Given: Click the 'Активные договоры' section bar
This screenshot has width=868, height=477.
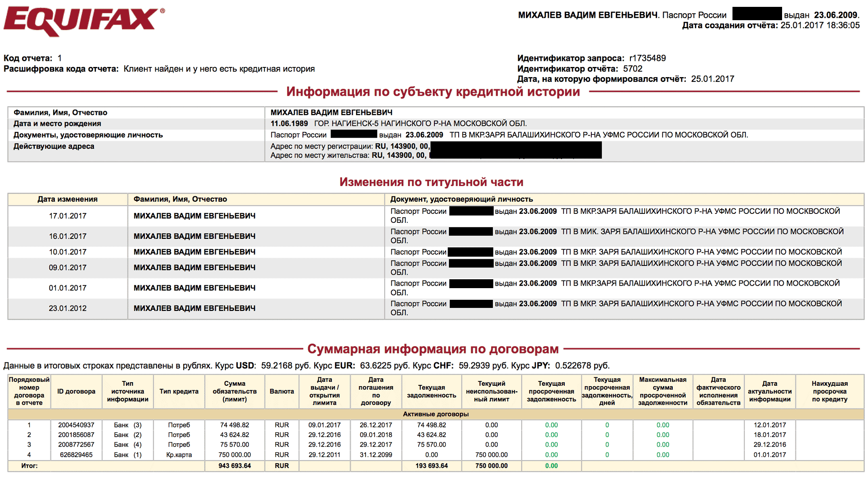Looking at the screenshot, I should [436, 414].
